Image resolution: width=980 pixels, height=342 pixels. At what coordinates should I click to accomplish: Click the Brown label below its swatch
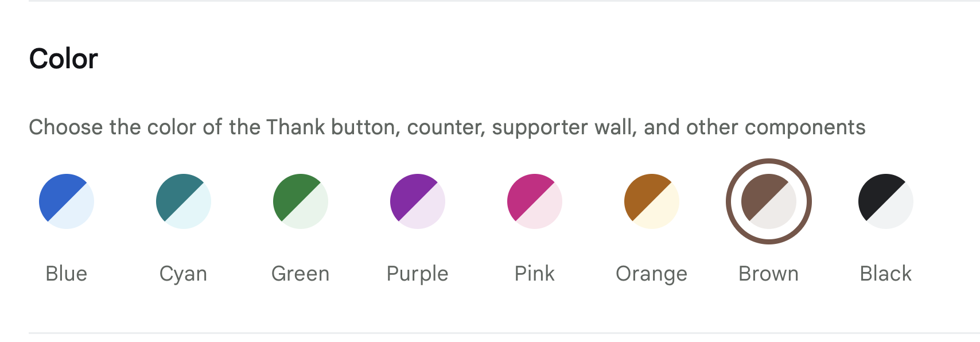coord(769,273)
